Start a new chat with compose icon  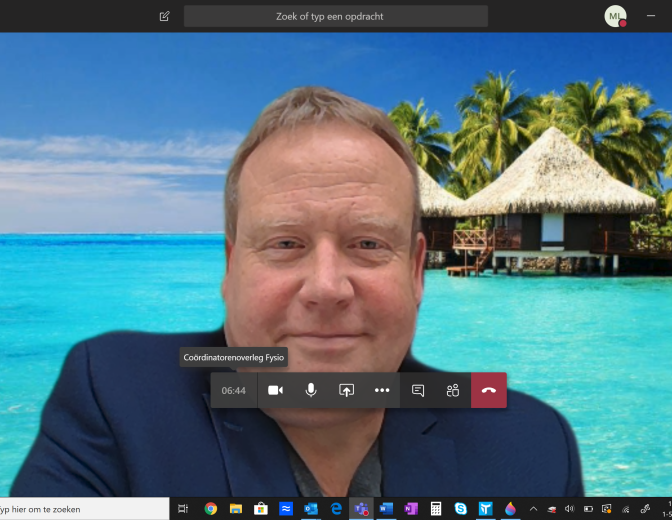tap(165, 16)
